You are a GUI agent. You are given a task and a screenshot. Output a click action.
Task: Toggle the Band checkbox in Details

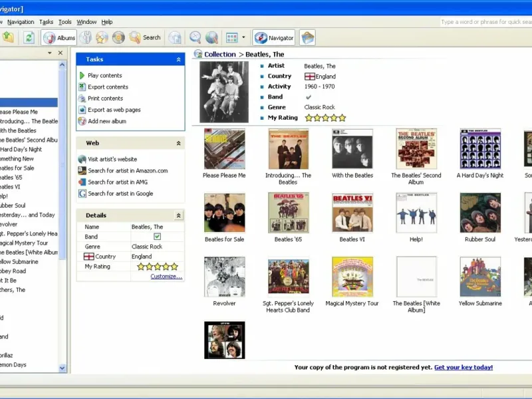[157, 237]
